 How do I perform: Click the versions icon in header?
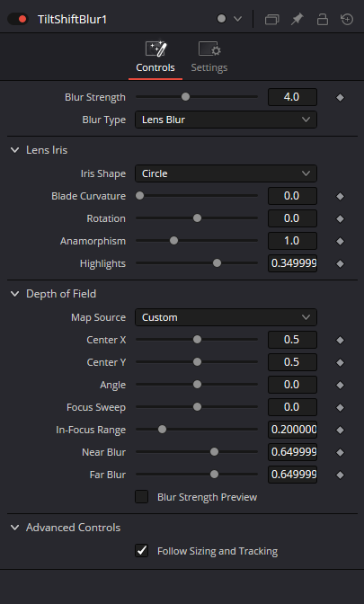pos(271,19)
